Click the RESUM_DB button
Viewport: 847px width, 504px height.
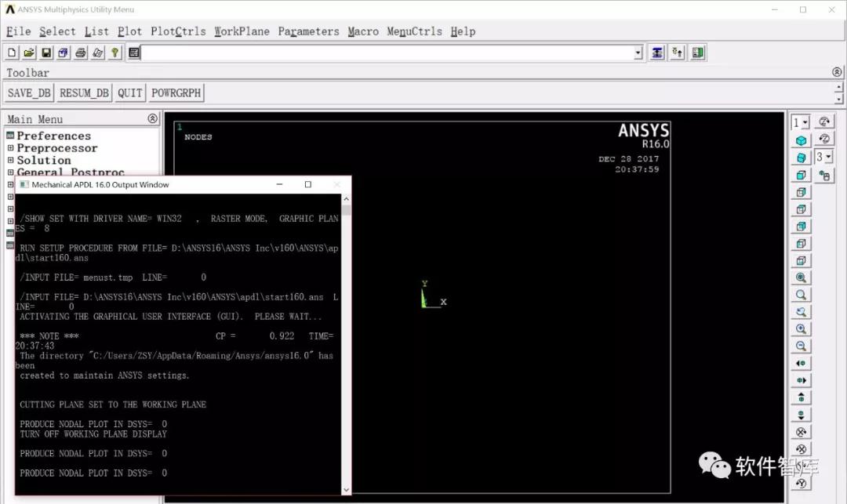coord(84,92)
